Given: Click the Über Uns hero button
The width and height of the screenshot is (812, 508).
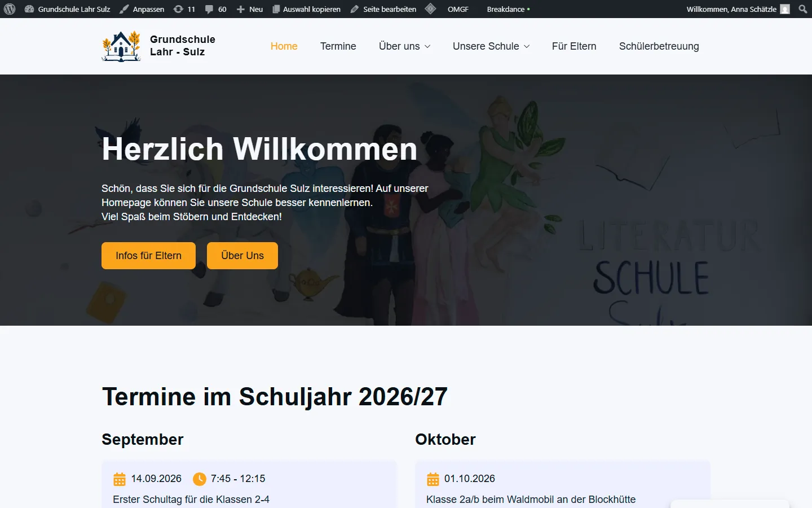Looking at the screenshot, I should coord(242,256).
